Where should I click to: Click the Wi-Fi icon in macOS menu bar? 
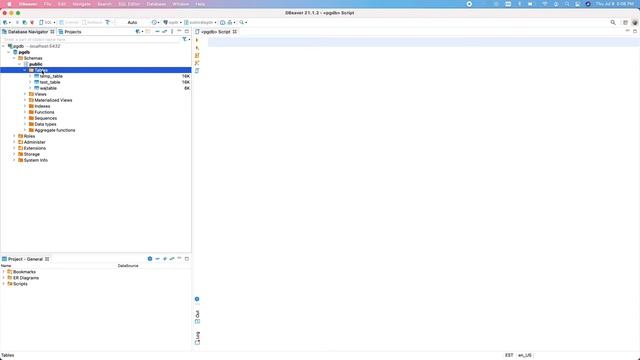tap(545, 4)
